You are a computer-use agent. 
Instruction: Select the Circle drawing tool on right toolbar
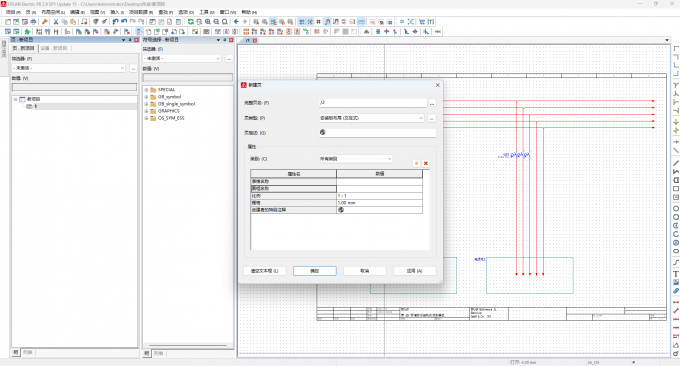(x=676, y=209)
